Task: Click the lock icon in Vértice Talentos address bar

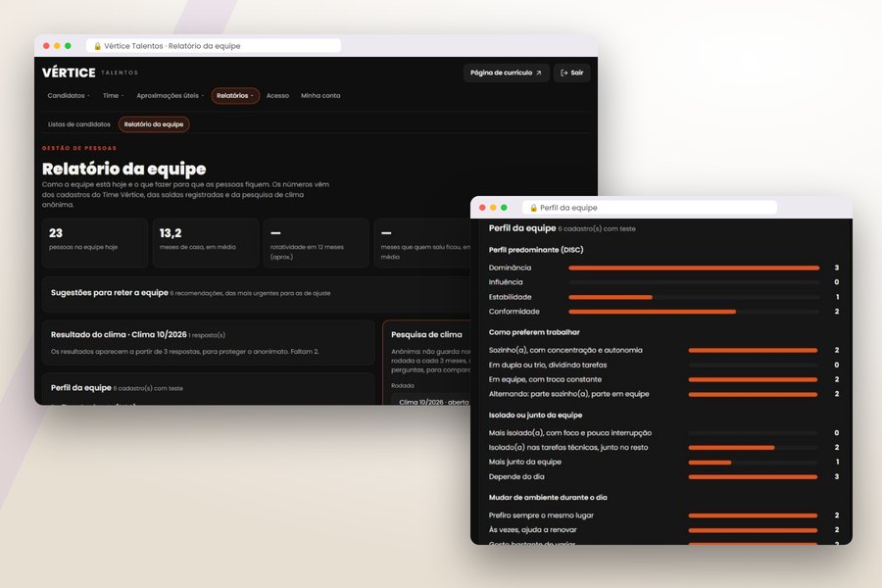Action: coord(97,46)
